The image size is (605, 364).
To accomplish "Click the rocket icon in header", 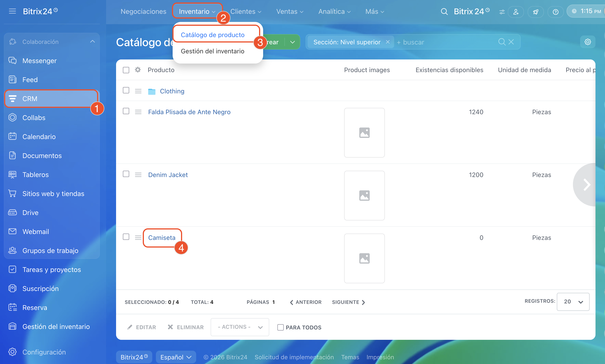I will 536,12.
